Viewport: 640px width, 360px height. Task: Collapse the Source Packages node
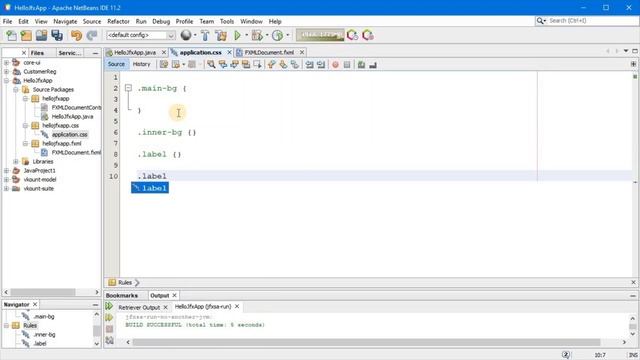pyautogui.click(x=16, y=89)
